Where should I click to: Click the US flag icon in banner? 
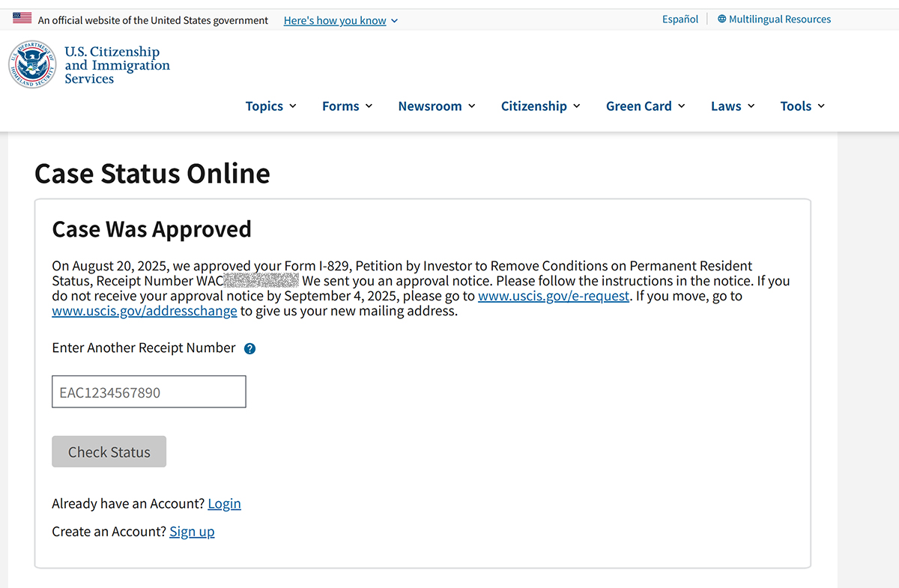point(22,19)
